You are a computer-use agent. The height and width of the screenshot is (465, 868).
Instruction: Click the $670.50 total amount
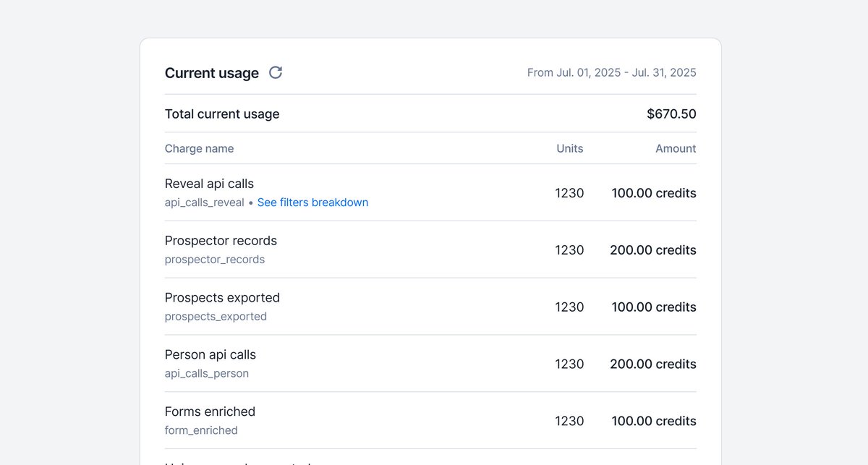tap(672, 114)
